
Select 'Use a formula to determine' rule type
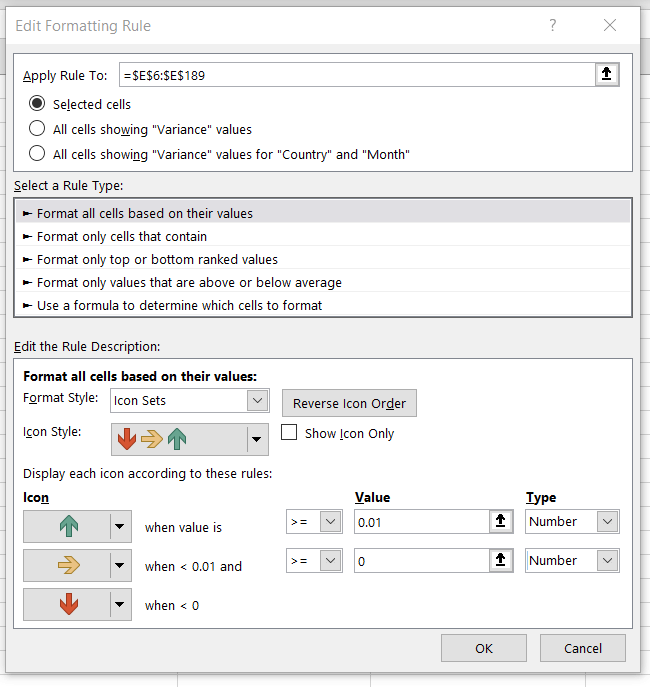click(x=179, y=305)
